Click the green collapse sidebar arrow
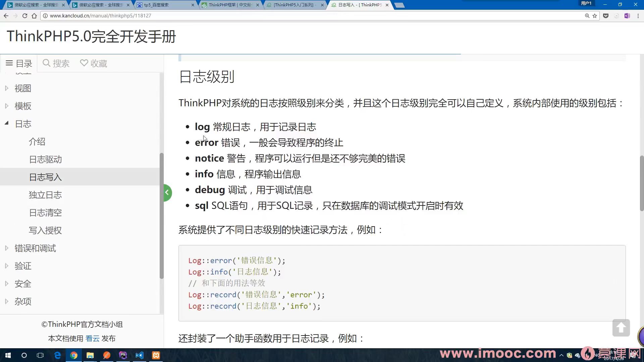 pyautogui.click(x=167, y=192)
